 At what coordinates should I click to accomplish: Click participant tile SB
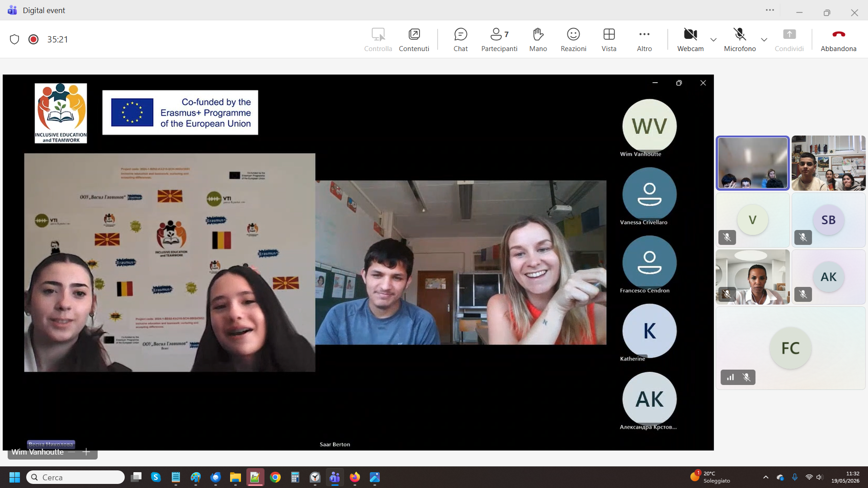(x=828, y=220)
